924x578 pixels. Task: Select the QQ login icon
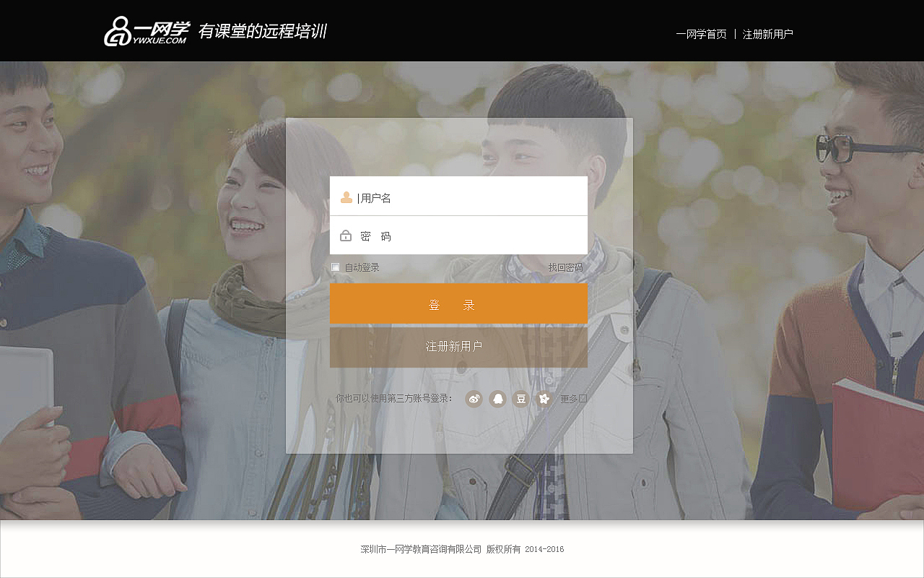tap(497, 399)
